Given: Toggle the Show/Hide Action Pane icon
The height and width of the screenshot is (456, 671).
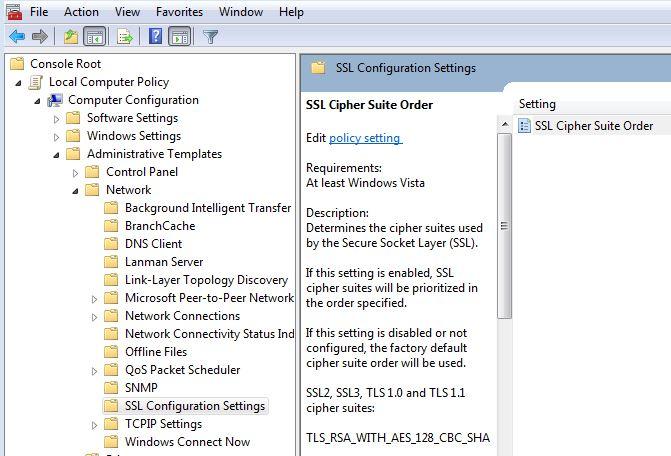Looking at the screenshot, I should coord(180,37).
